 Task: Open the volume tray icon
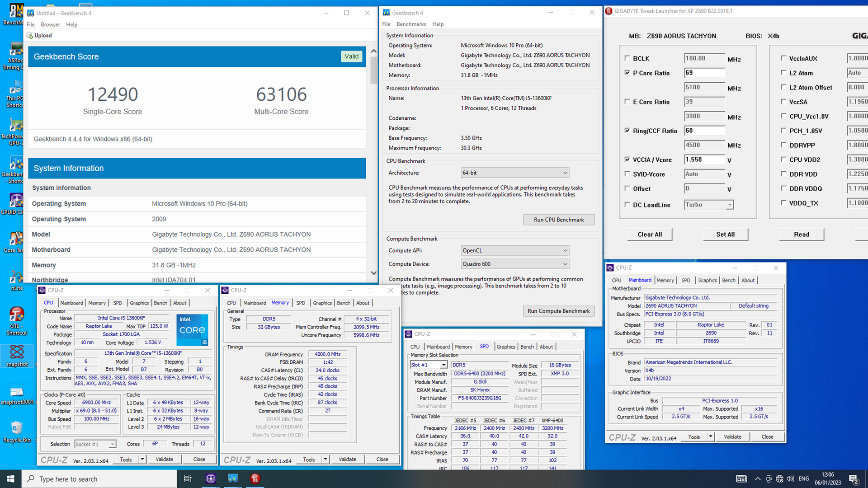[x=790, y=479]
